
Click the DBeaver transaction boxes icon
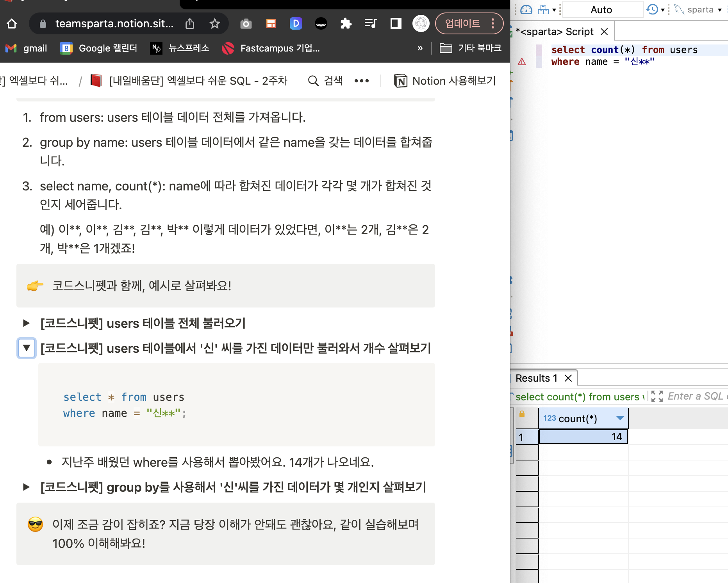tap(543, 10)
